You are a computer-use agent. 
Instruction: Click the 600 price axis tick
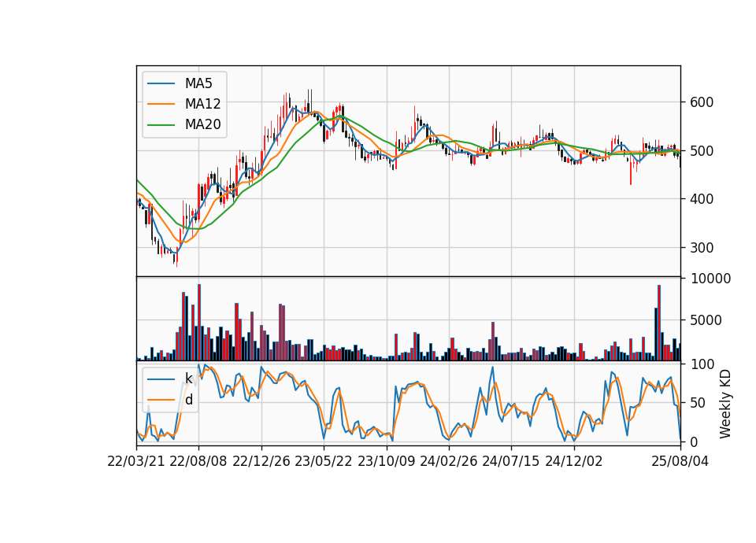point(702,102)
